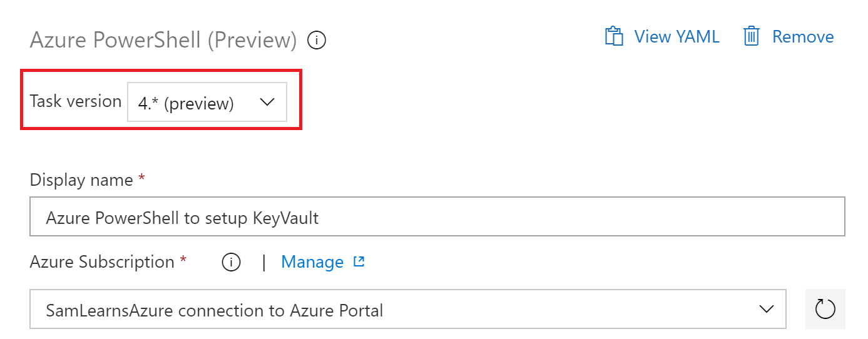Image resolution: width=868 pixels, height=339 pixels.
Task: Refresh the Azure Subscription list
Action: [825, 309]
